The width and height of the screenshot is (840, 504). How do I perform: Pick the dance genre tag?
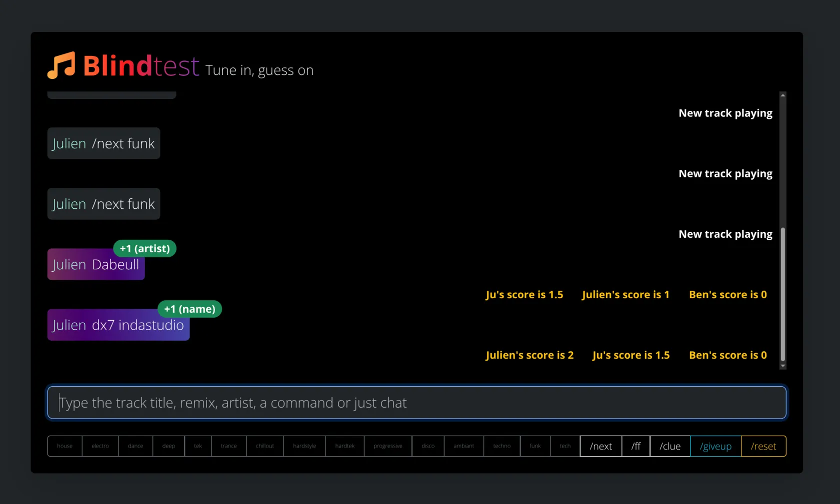[x=135, y=446]
